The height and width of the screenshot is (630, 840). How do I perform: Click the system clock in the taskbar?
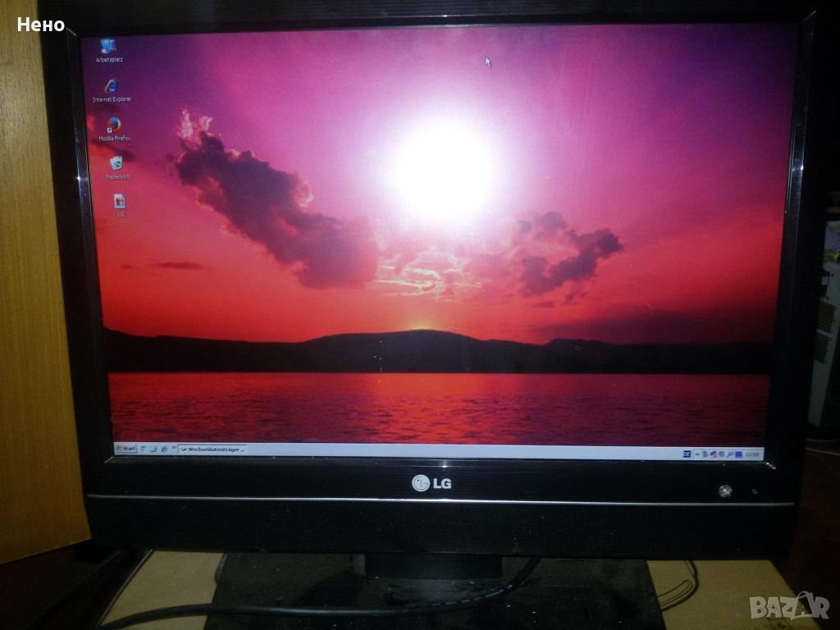(x=753, y=454)
